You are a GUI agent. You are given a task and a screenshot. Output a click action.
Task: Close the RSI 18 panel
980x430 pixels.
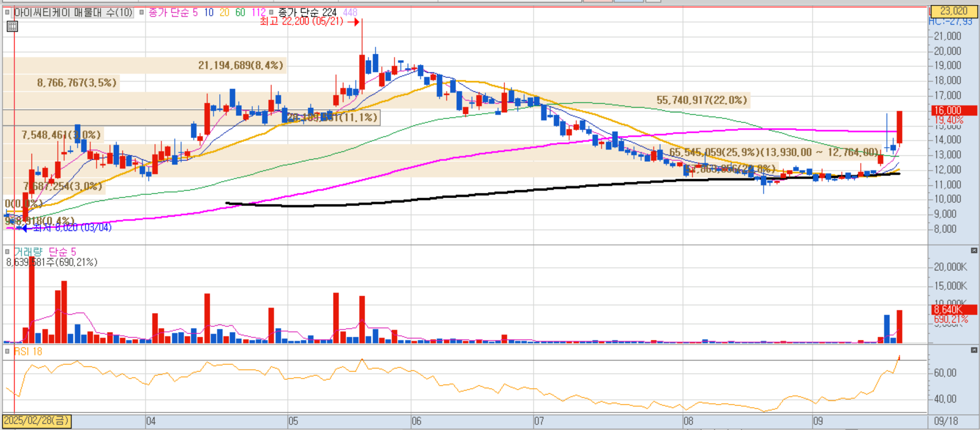click(x=974, y=350)
